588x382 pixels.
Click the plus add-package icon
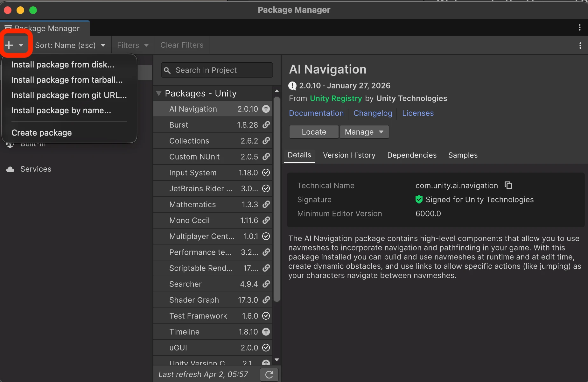[x=9, y=45]
